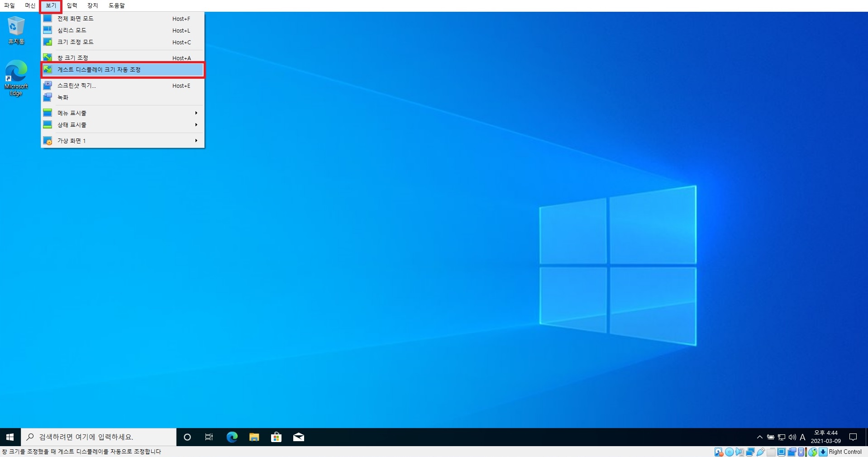The height and width of the screenshot is (457, 868).
Task: Select 크기 조정 모드 menu entry
Action: (123, 42)
